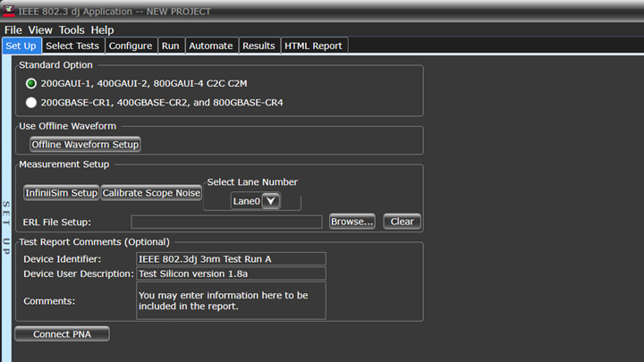This screenshot has width=644, height=362.
Task: Switch to the Configure tab
Action: [x=131, y=46]
